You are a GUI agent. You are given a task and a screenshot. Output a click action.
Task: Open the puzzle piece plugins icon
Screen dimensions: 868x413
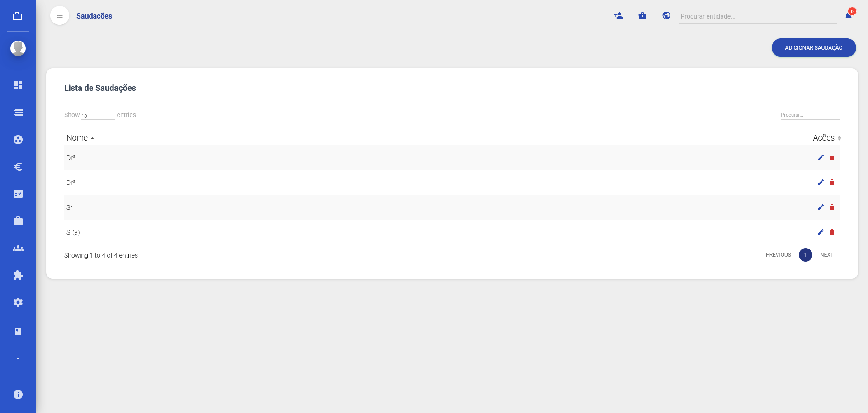coord(18,275)
